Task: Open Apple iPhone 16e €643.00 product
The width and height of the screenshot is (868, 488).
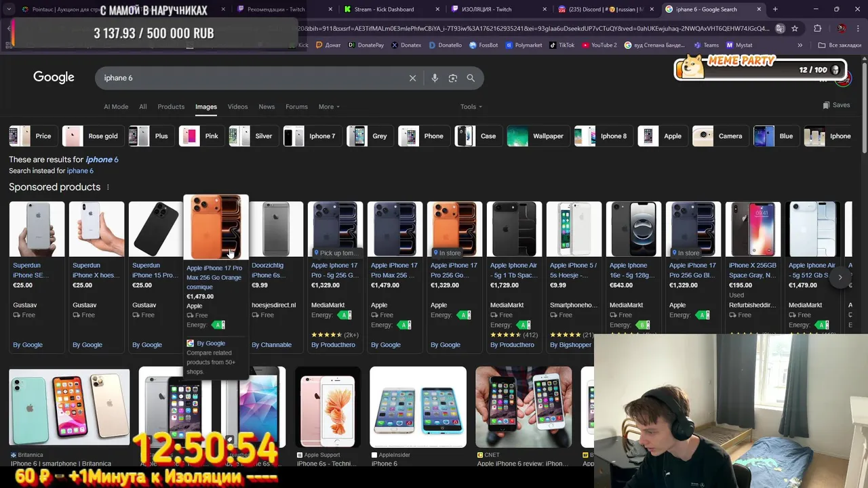Action: 633,277
